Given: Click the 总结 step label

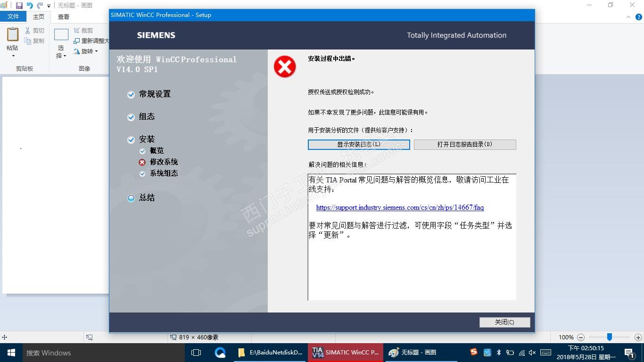Looking at the screenshot, I should pos(147,198).
